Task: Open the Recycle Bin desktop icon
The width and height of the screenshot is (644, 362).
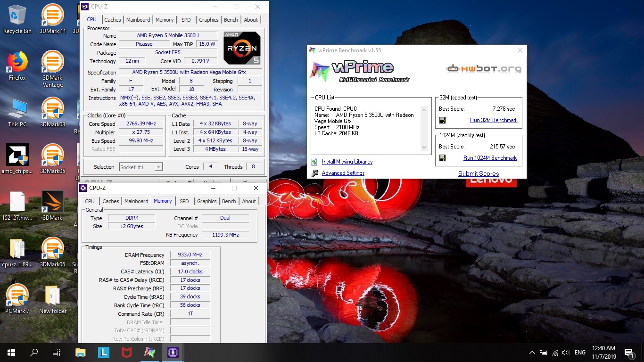Action: [17, 19]
